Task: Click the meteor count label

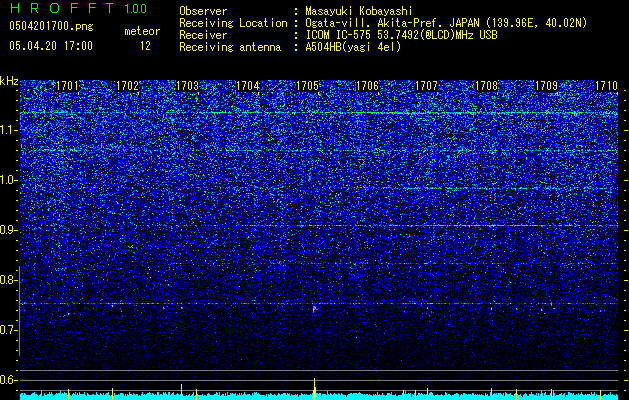Action: [x=142, y=31]
